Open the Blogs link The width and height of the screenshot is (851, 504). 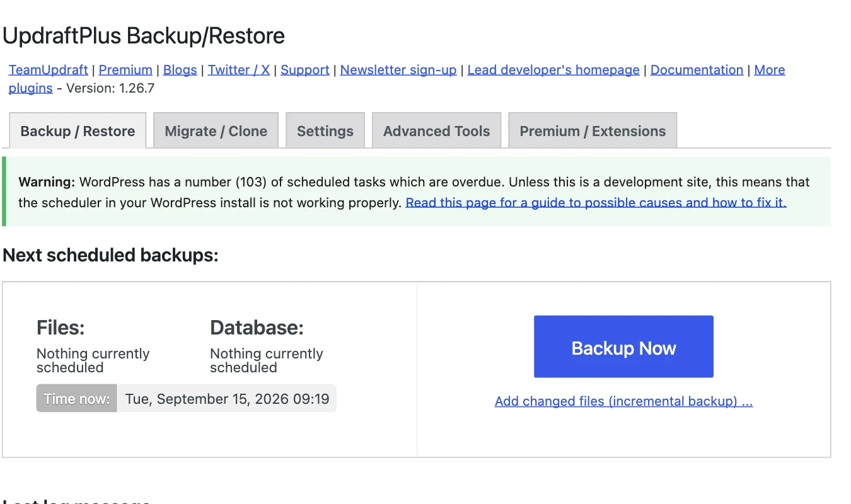(180, 70)
